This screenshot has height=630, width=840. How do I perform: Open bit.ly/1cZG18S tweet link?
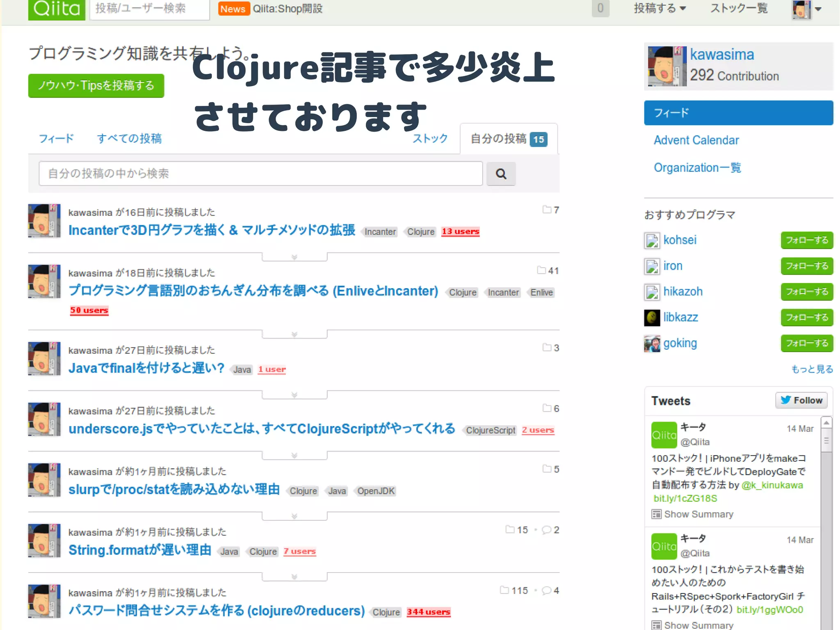point(685,499)
